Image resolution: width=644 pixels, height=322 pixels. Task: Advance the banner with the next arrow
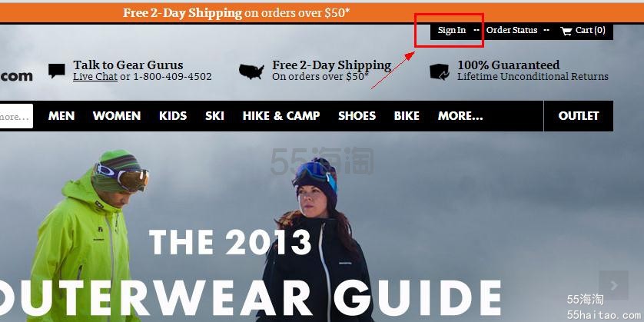[x=613, y=285]
